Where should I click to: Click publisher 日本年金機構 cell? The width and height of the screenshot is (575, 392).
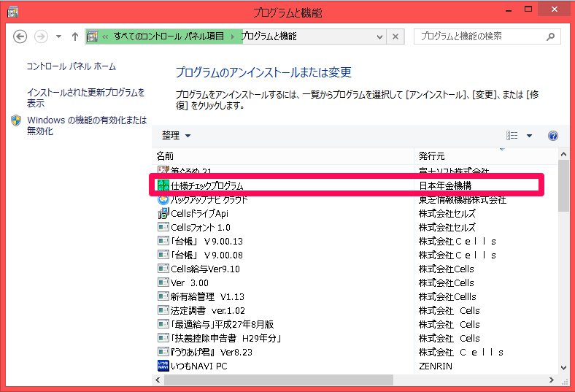point(445,185)
